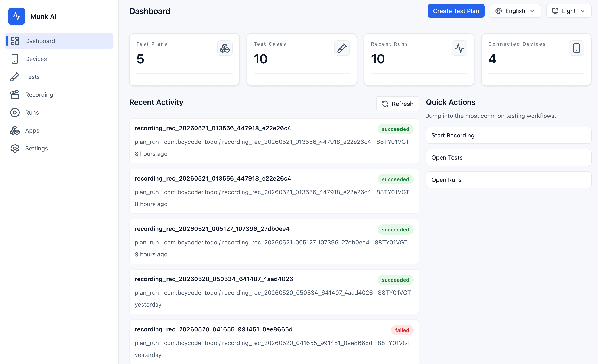This screenshot has height=364, width=598.
Task: Click the Start Recording quick action
Action: [x=509, y=135]
